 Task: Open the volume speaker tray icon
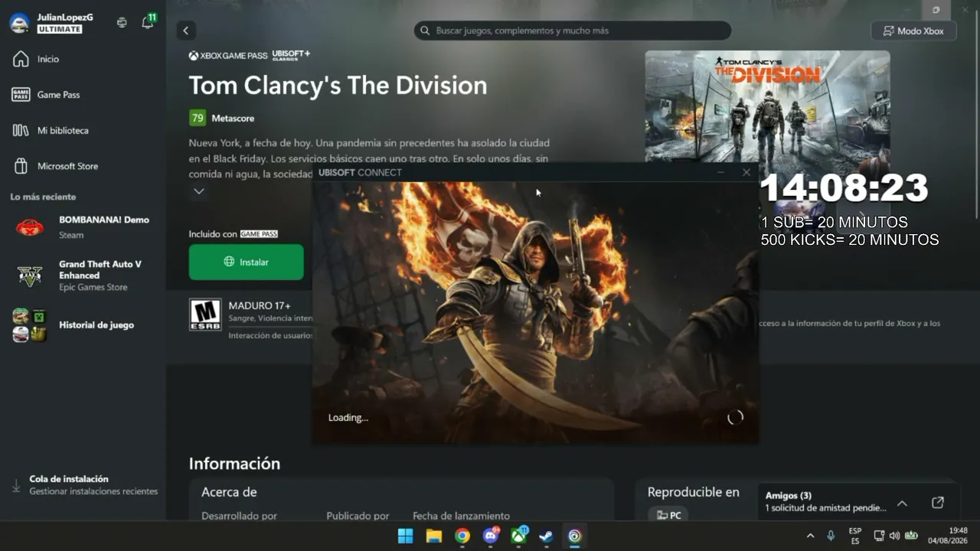pos(894,536)
